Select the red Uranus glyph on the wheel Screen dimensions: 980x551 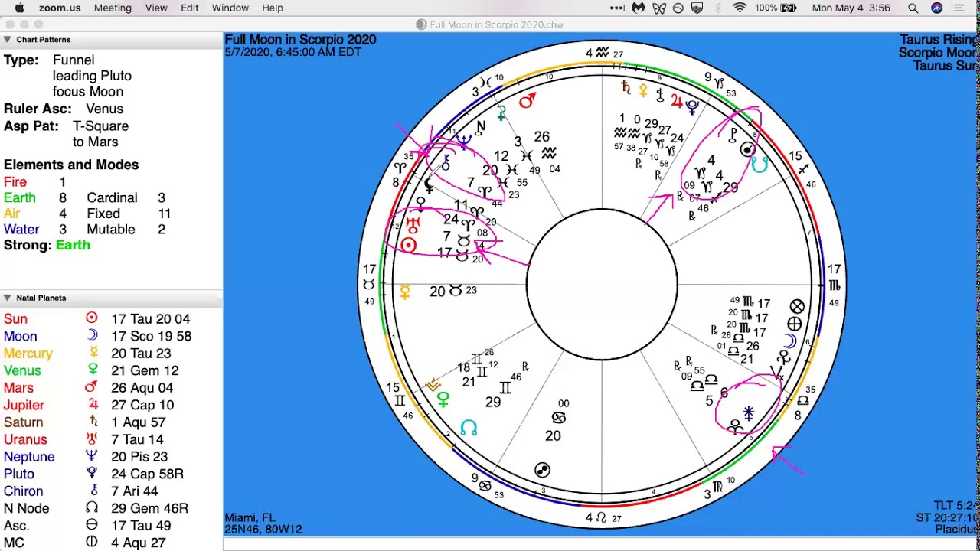coord(413,224)
